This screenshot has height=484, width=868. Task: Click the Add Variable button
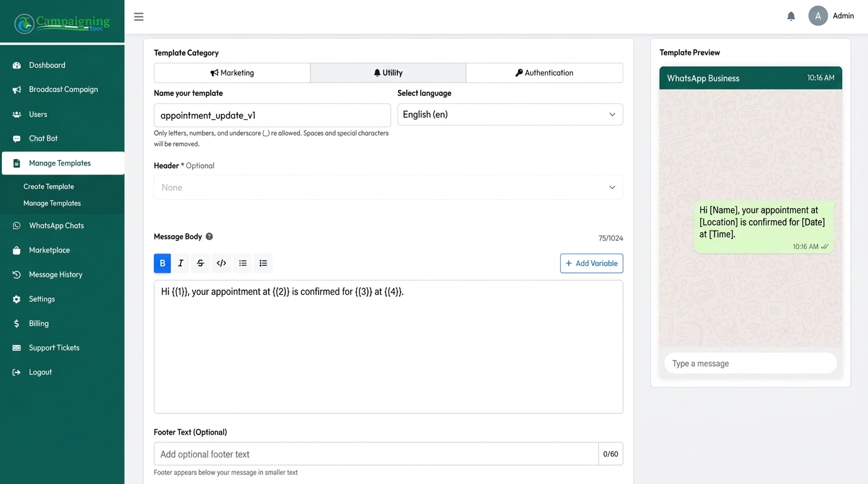[591, 263]
